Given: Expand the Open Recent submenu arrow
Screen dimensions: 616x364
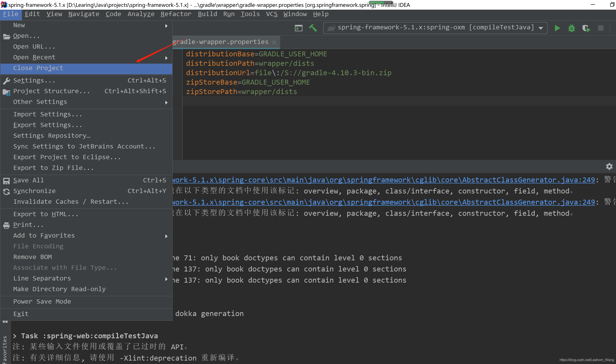Looking at the screenshot, I should (x=166, y=58).
